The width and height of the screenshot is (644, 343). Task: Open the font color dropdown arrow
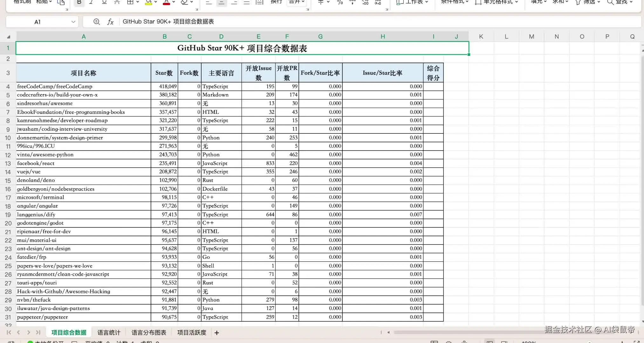coord(174,2)
